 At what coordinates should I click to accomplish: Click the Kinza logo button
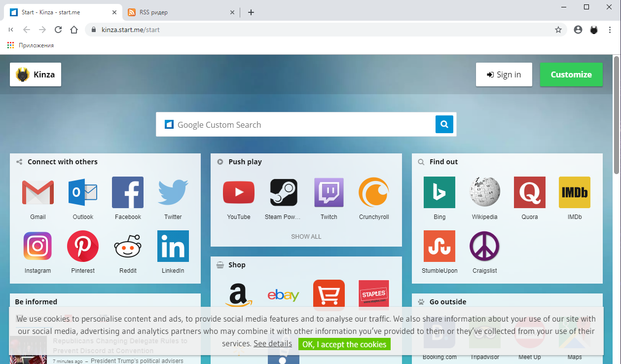pyautogui.click(x=36, y=75)
